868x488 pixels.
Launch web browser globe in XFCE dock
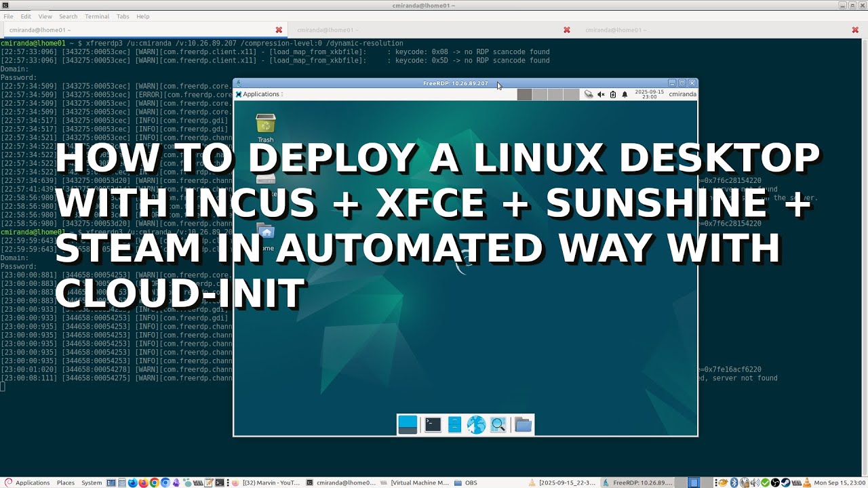[476, 424]
